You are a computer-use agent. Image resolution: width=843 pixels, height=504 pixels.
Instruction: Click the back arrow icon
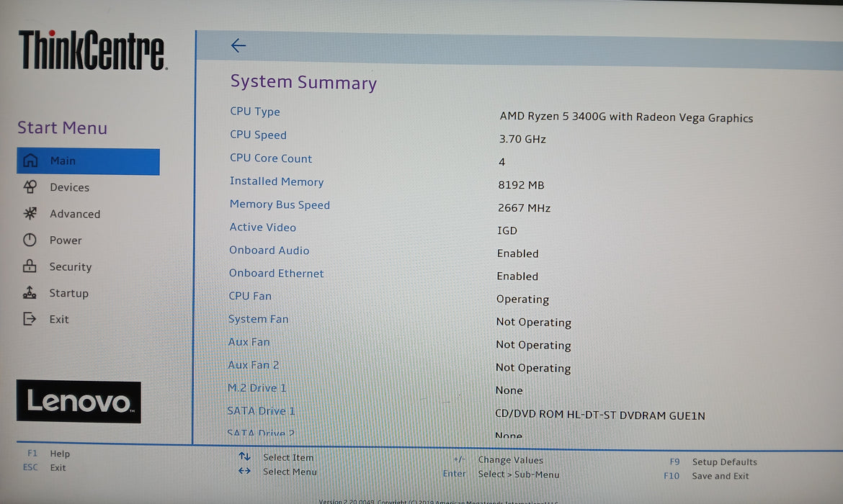click(238, 45)
